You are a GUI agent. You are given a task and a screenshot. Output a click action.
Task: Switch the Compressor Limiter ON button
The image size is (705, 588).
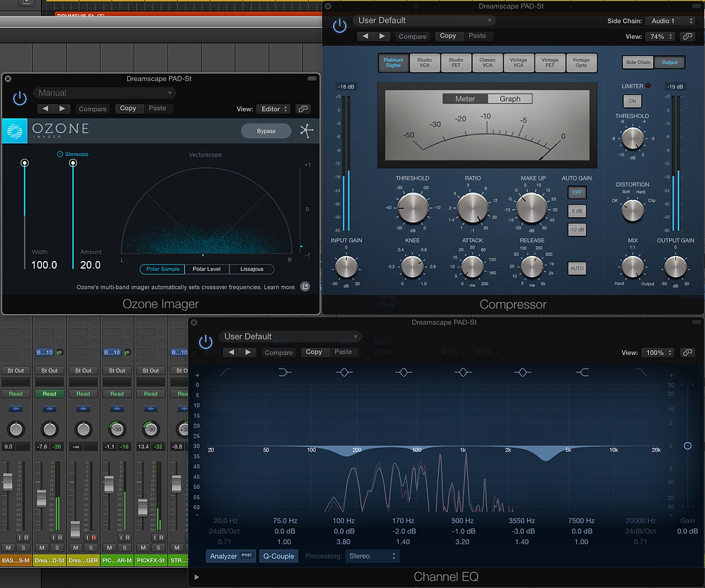[632, 101]
